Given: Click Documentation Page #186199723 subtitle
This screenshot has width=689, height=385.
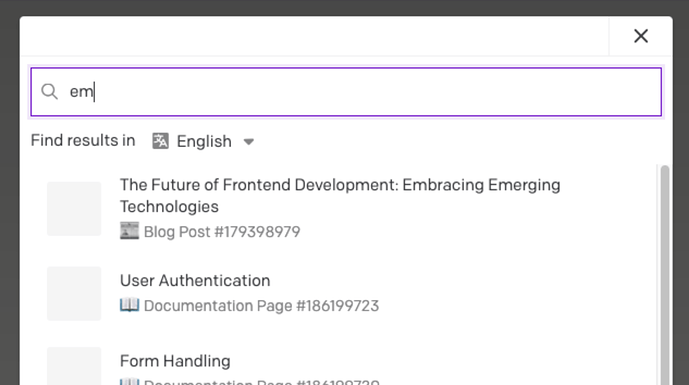Looking at the screenshot, I should (x=261, y=305).
